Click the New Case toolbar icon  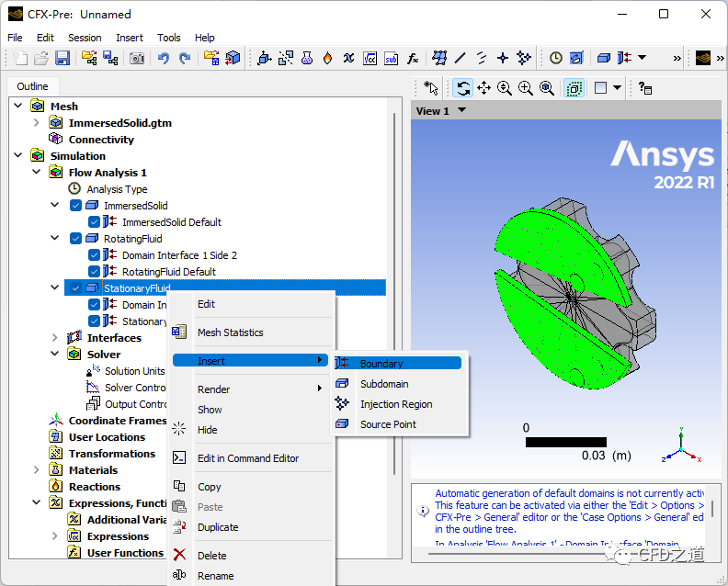(20, 58)
